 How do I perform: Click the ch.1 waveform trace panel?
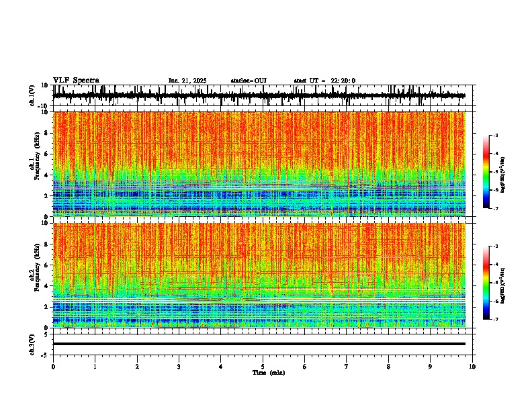pos(263,95)
